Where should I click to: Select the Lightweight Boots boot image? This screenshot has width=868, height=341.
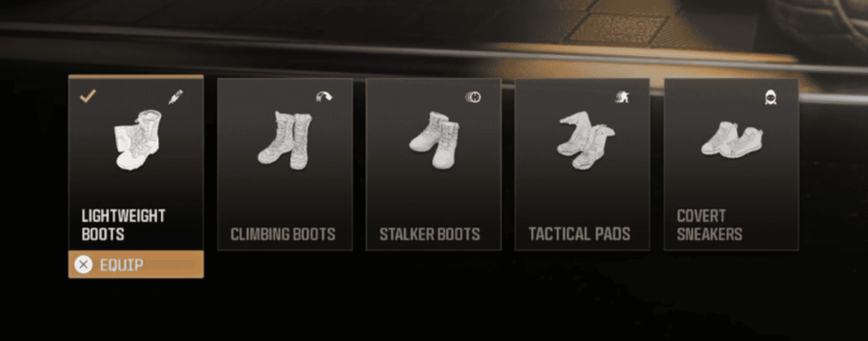137,139
